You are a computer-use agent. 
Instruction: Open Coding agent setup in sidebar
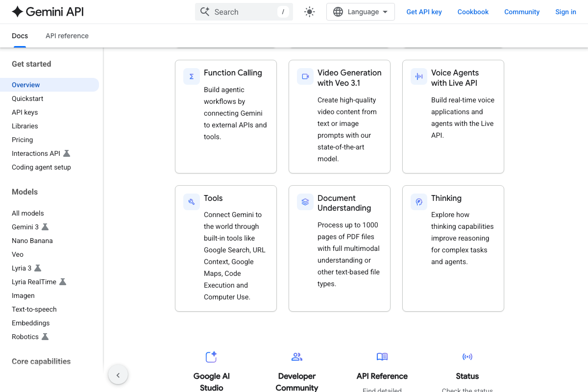click(41, 167)
